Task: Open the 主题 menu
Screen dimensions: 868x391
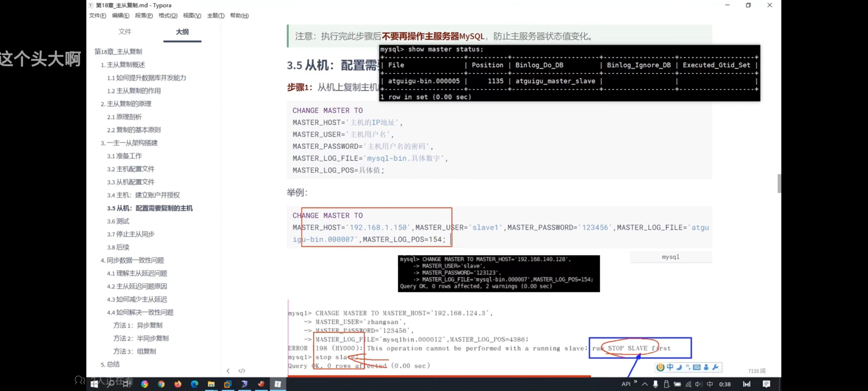Action: click(216, 16)
